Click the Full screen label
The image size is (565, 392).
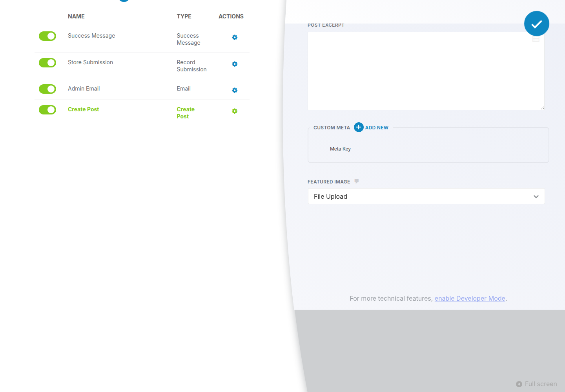tap(541, 384)
